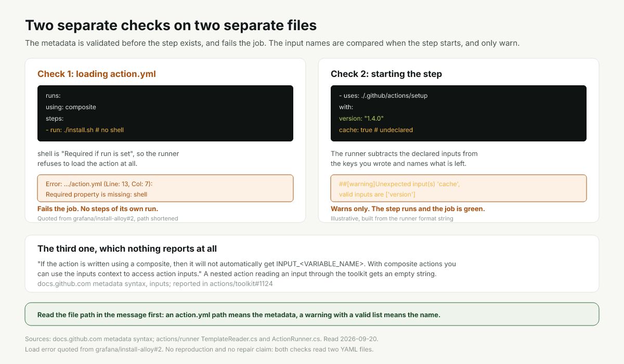
Task: Click 'Required property is missing: shell'
Action: coord(97,194)
